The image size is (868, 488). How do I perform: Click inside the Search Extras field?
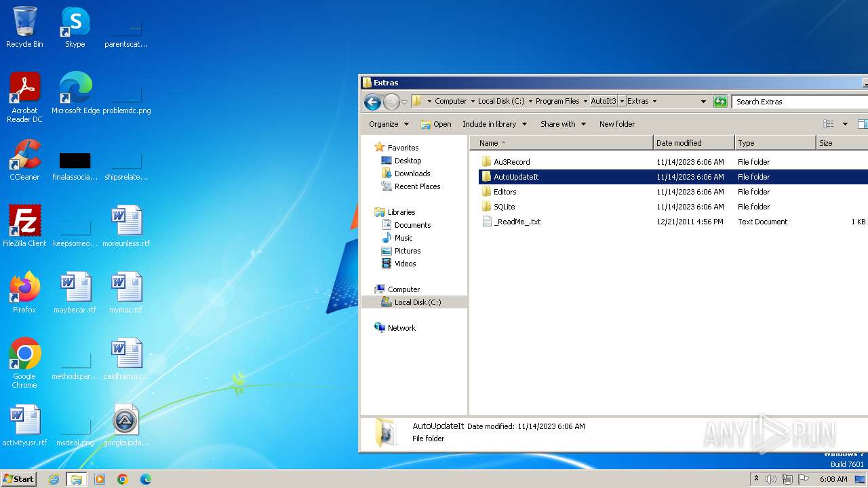coord(800,102)
